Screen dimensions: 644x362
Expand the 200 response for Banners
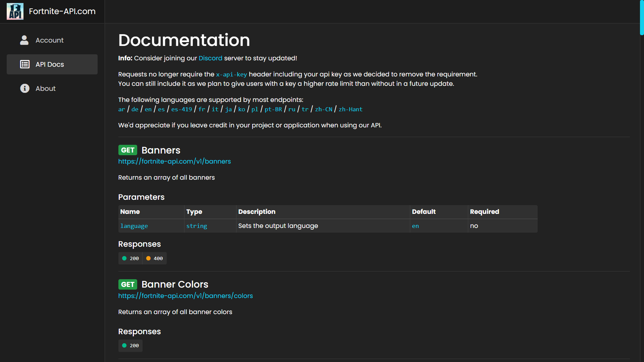130,258
